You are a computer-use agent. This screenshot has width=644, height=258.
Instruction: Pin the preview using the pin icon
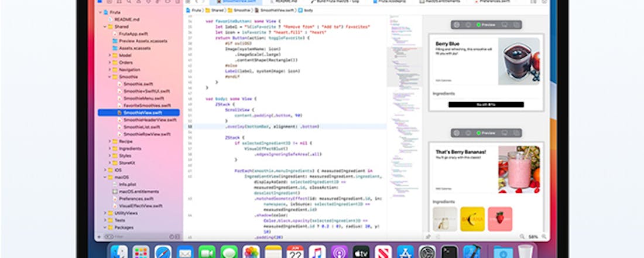pyautogui.click(x=429, y=237)
